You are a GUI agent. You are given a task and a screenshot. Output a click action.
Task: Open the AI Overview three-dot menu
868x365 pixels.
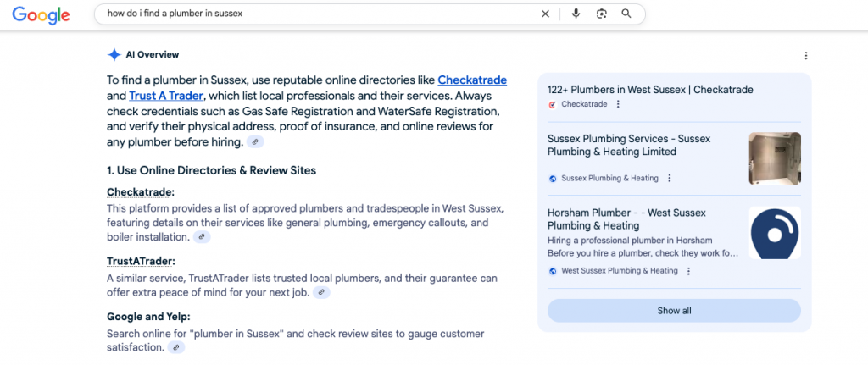[805, 56]
